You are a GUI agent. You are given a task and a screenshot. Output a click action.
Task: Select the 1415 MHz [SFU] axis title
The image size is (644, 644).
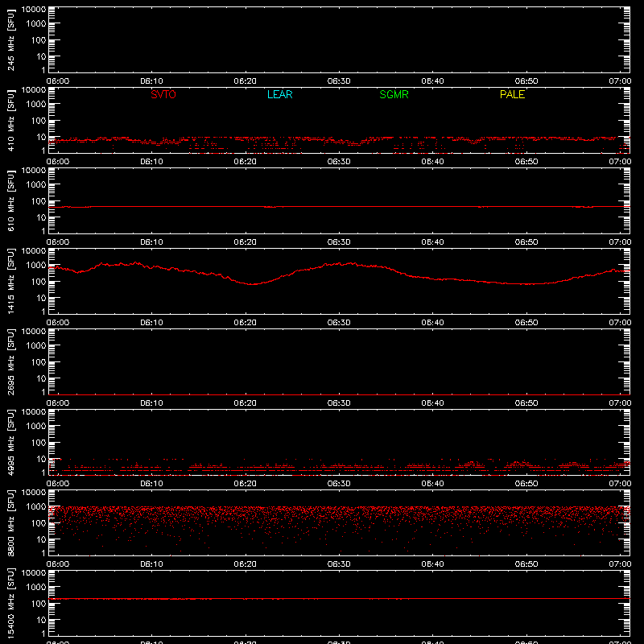click(10, 281)
